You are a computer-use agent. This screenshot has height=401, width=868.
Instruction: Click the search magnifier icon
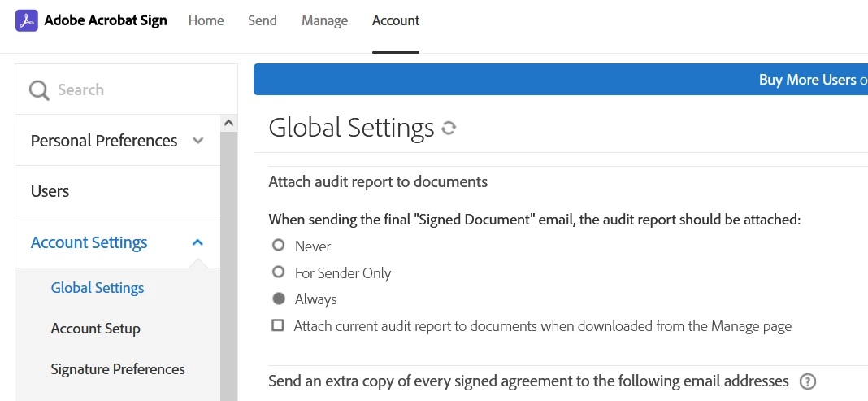(39, 90)
